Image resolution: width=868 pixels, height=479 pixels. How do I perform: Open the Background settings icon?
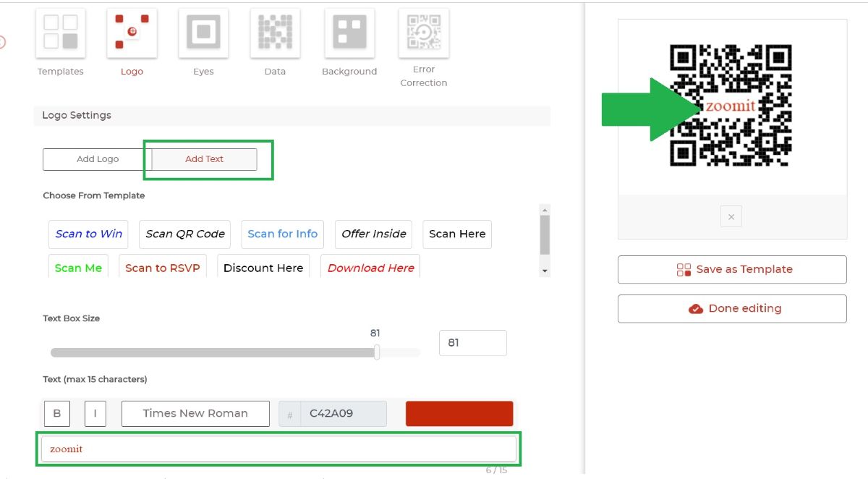[x=349, y=33]
